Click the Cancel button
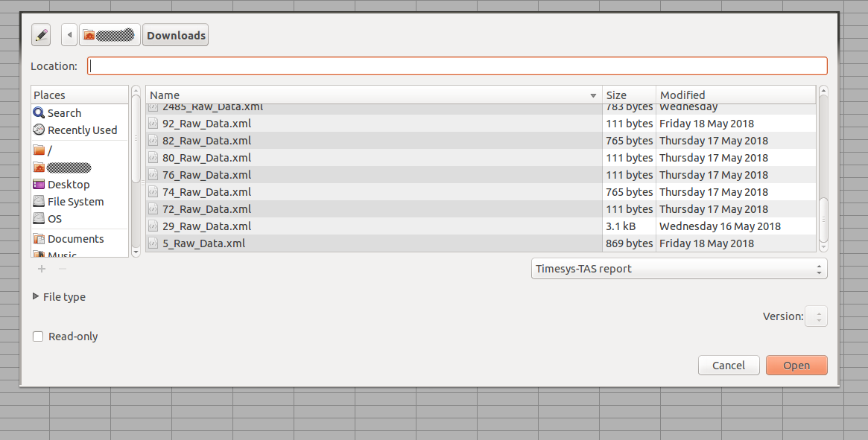This screenshot has height=440, width=868. pos(729,366)
